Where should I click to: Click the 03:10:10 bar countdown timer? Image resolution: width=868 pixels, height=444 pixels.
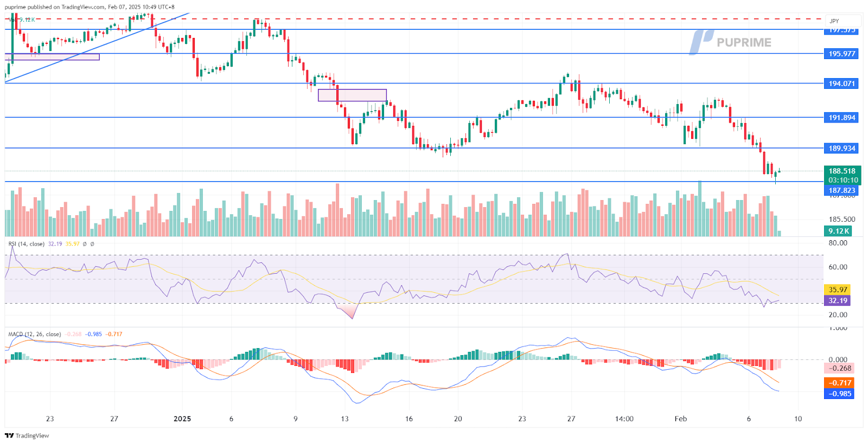tap(843, 181)
